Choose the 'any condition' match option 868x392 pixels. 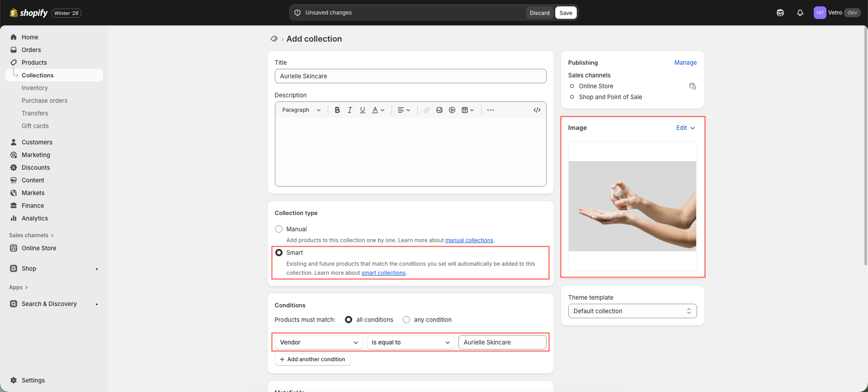(406, 320)
